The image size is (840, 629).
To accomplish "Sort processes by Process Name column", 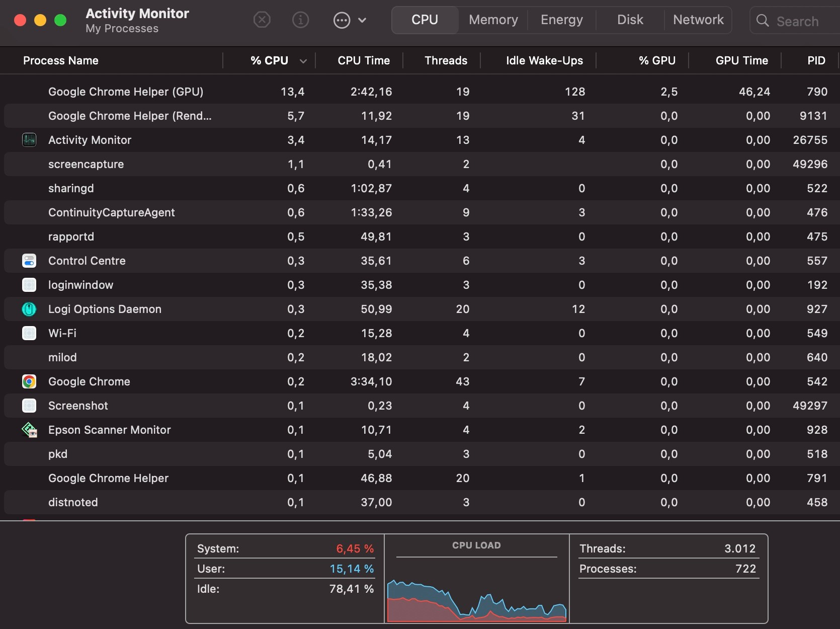I will 61,61.
